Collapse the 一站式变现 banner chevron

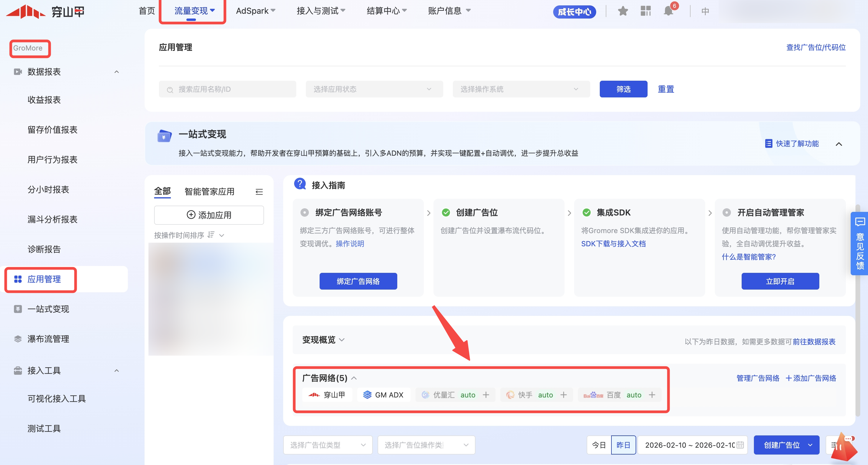coord(839,144)
